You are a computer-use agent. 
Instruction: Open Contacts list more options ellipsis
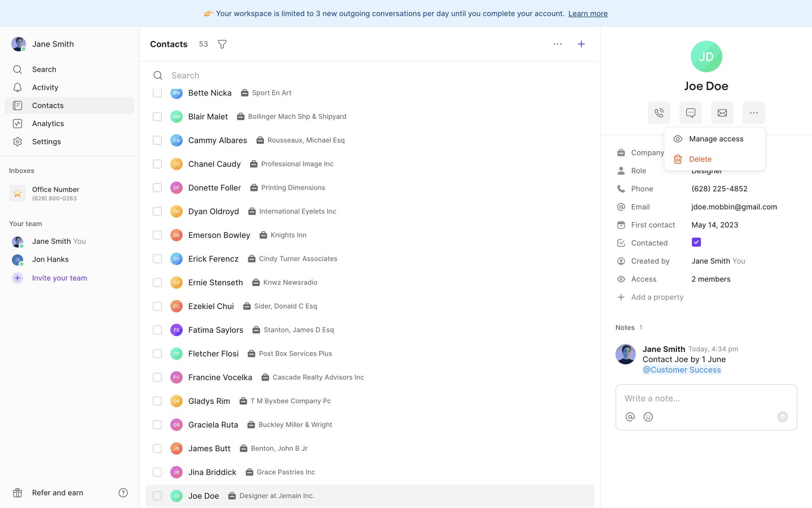point(558,44)
